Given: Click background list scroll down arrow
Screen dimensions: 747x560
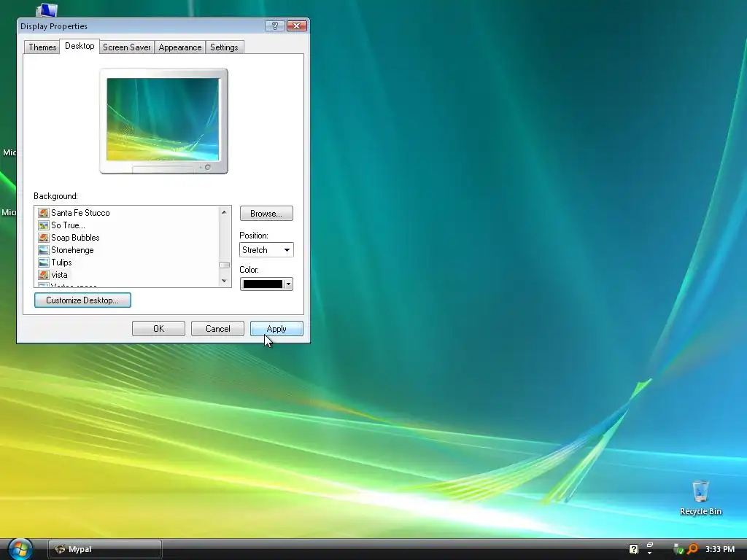Looking at the screenshot, I should coord(225,281).
